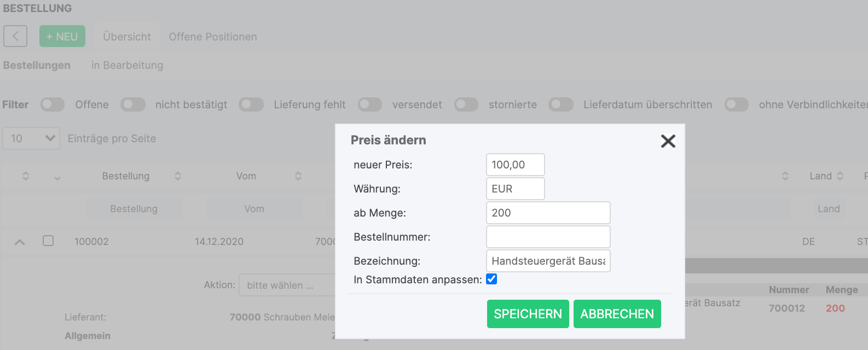Switch to the Übersicht tab
This screenshot has width=868, height=350.
point(127,37)
